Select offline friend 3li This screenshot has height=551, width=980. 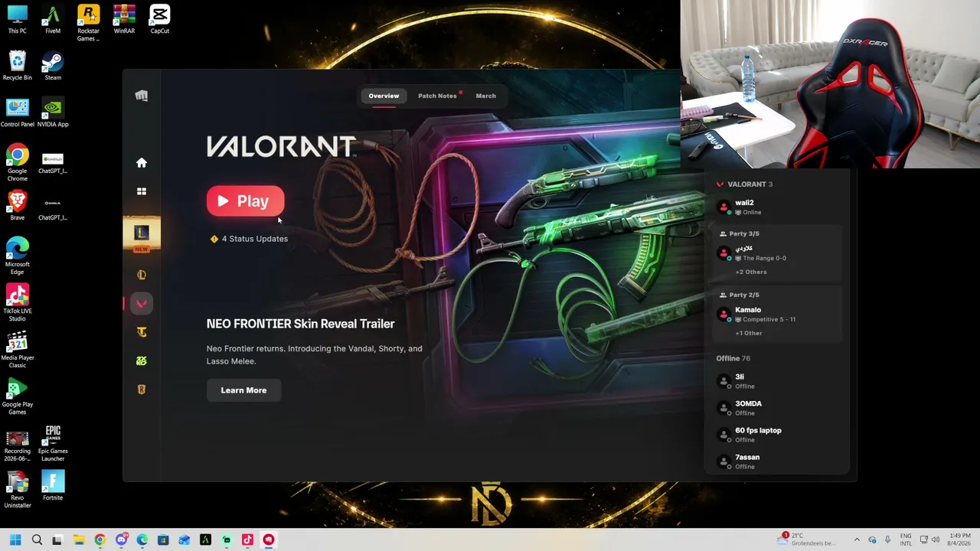776,381
